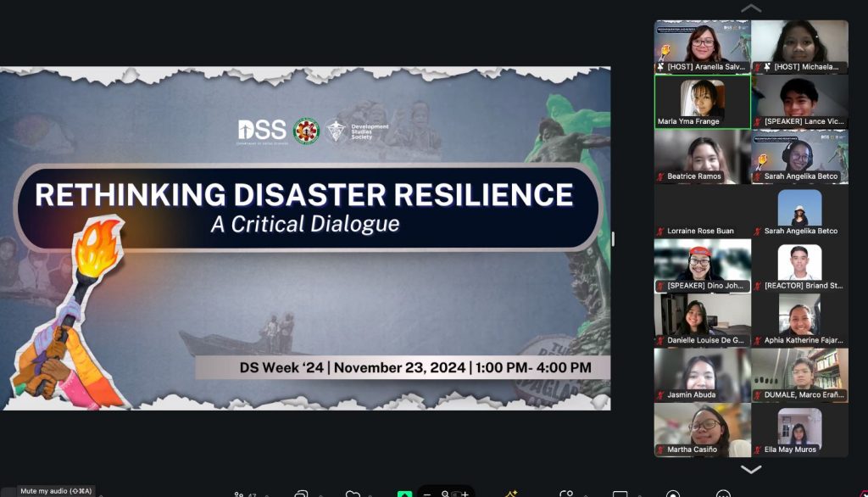
Task: Click the 'Mute my audio' tooltip
Action: 56,491
